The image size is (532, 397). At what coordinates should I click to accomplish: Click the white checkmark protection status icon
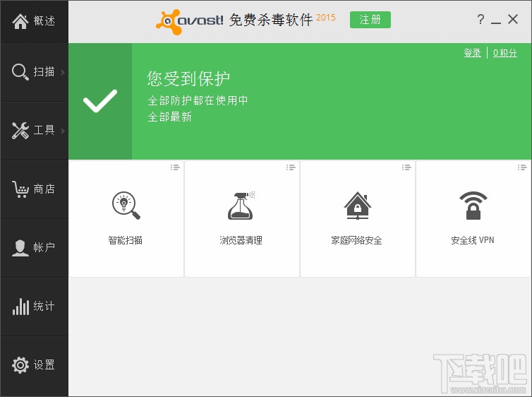coord(100,101)
